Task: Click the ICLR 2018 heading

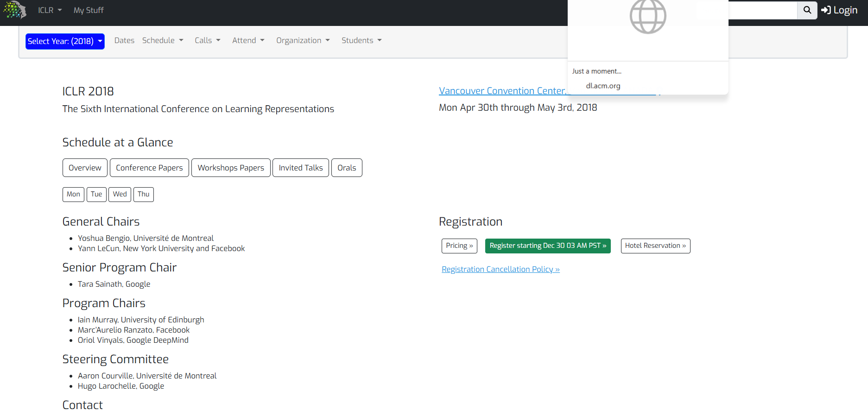Action: [88, 91]
